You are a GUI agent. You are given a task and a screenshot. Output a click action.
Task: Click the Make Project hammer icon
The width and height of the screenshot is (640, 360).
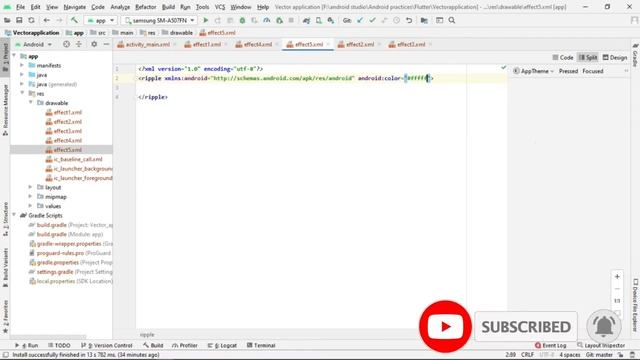(x=74, y=20)
